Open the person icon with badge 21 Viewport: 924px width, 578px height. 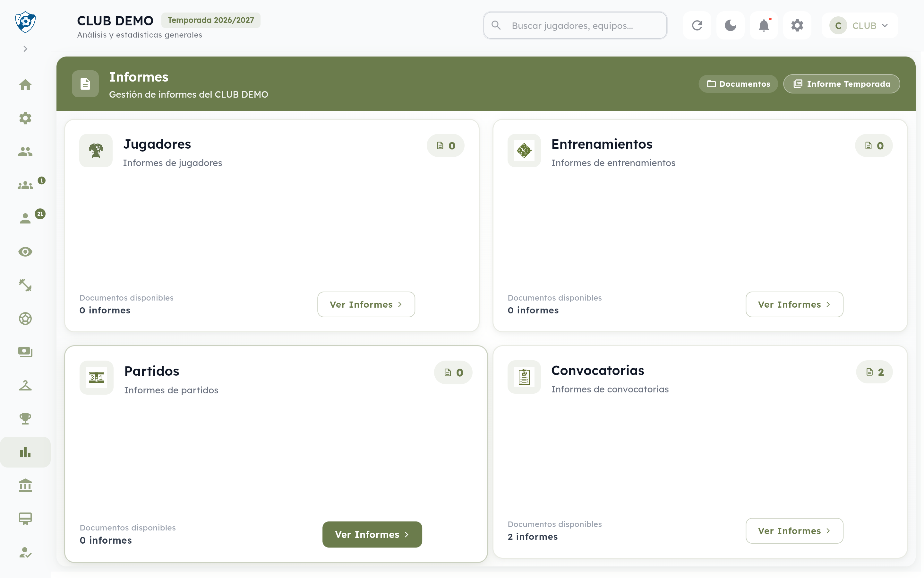[25, 219]
